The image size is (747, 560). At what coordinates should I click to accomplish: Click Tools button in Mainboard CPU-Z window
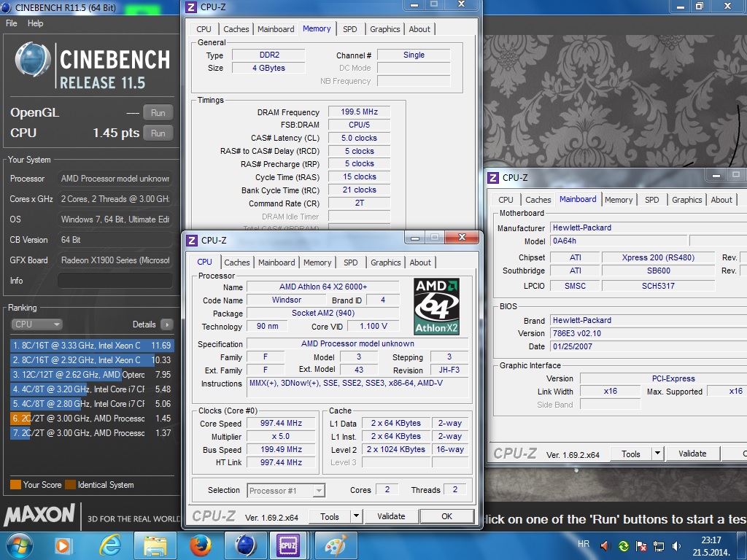tap(631, 454)
